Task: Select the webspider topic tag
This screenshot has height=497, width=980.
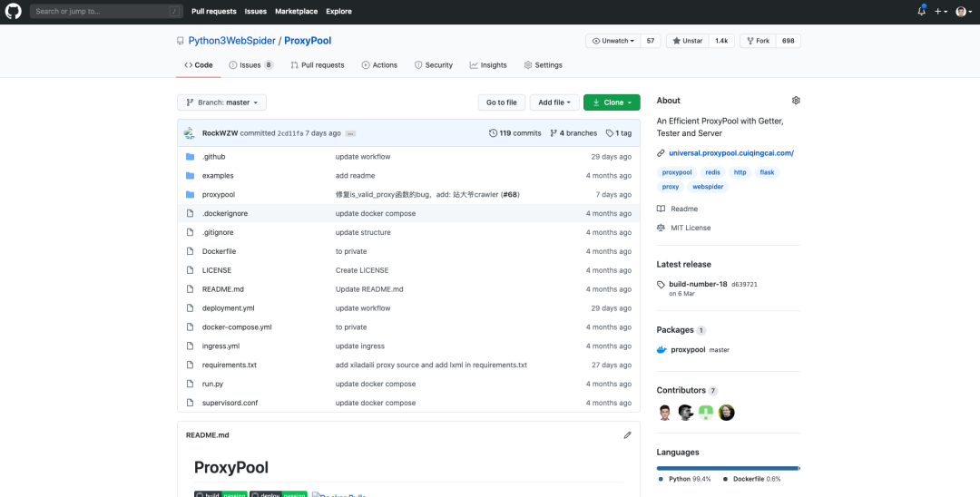Action: (x=708, y=187)
